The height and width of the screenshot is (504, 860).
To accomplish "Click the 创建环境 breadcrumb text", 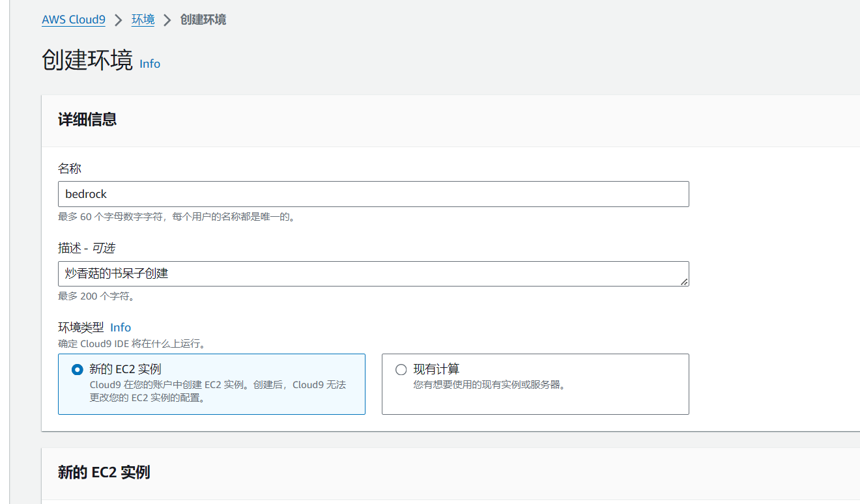I will click(203, 20).
